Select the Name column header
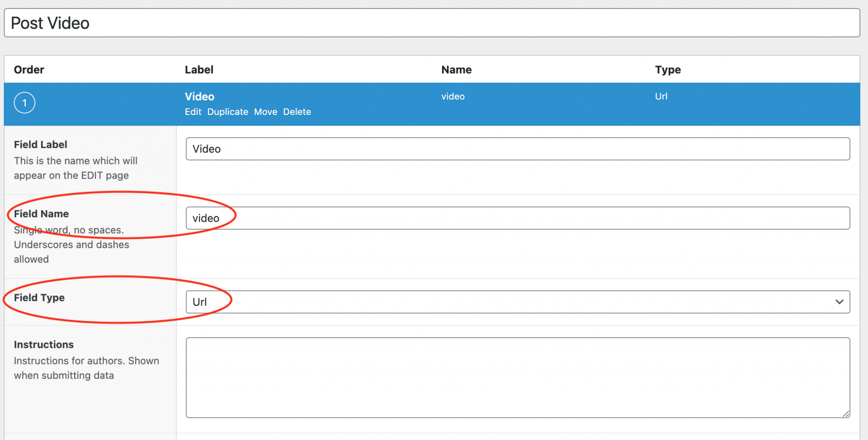 coord(456,70)
